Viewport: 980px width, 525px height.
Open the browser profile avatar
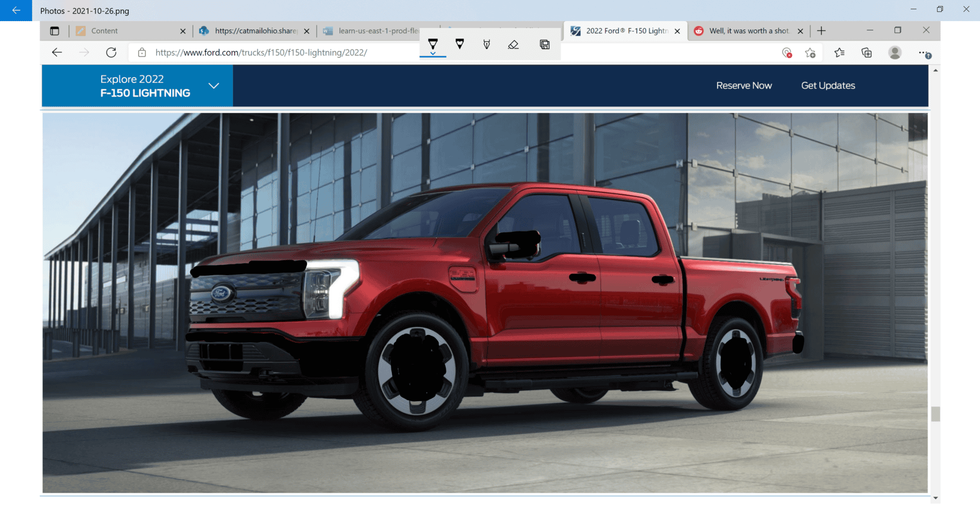pyautogui.click(x=895, y=53)
